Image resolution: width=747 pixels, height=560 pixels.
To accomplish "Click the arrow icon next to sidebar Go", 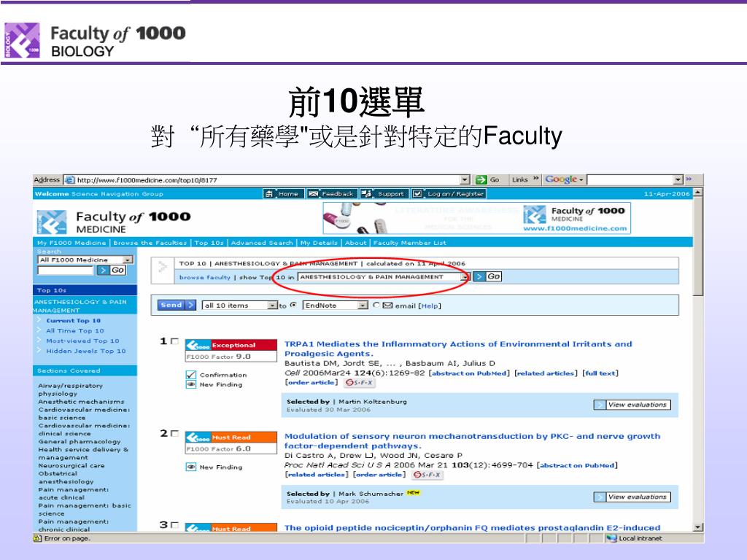I will [x=103, y=271].
